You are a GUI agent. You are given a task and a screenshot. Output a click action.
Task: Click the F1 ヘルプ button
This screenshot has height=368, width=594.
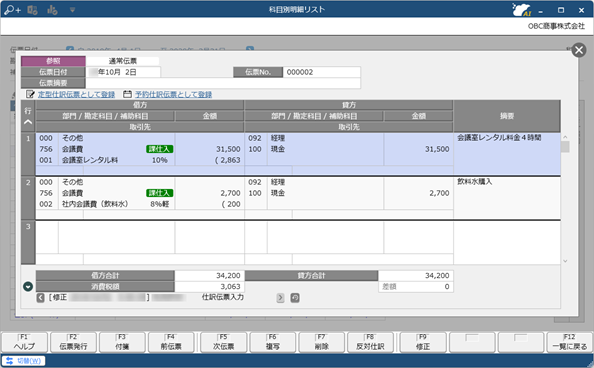[x=24, y=342]
